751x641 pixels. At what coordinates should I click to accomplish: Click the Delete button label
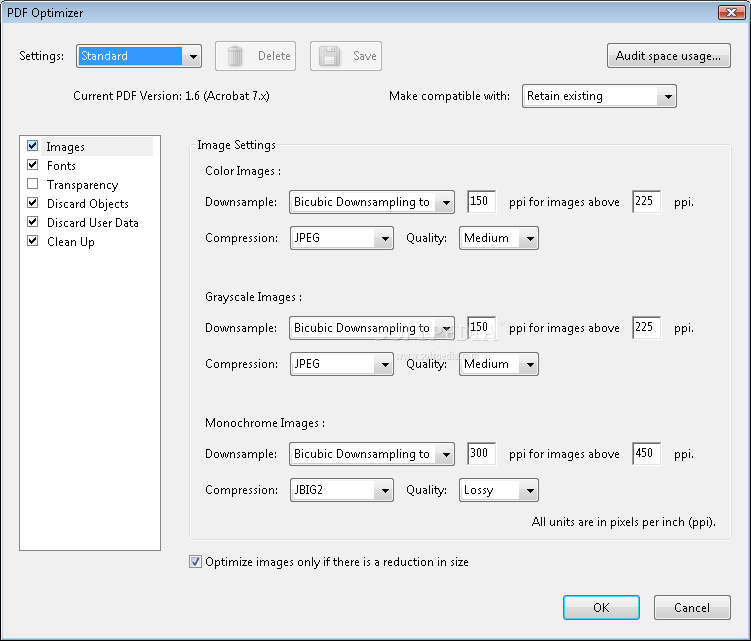(274, 56)
